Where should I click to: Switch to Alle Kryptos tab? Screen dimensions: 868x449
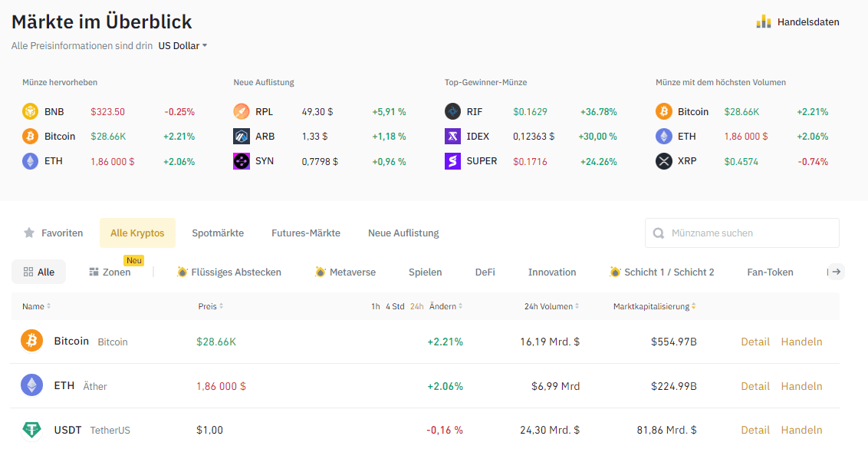pyautogui.click(x=137, y=233)
